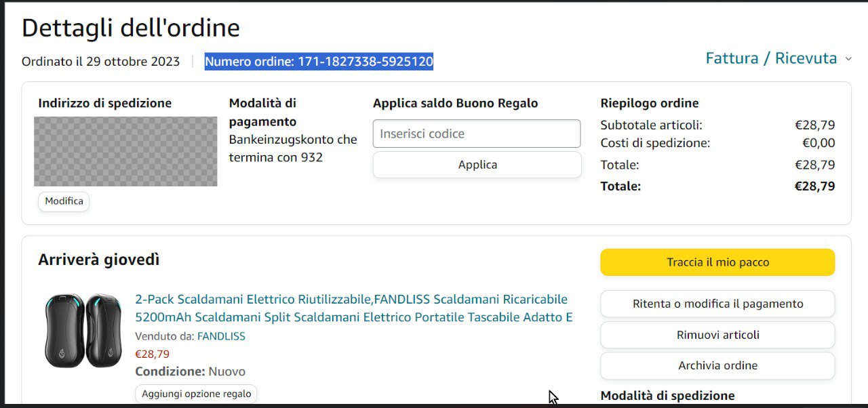The height and width of the screenshot is (408, 868).
Task: Expand the Fattura / Ricevuta chevron arrow
Action: (848, 59)
